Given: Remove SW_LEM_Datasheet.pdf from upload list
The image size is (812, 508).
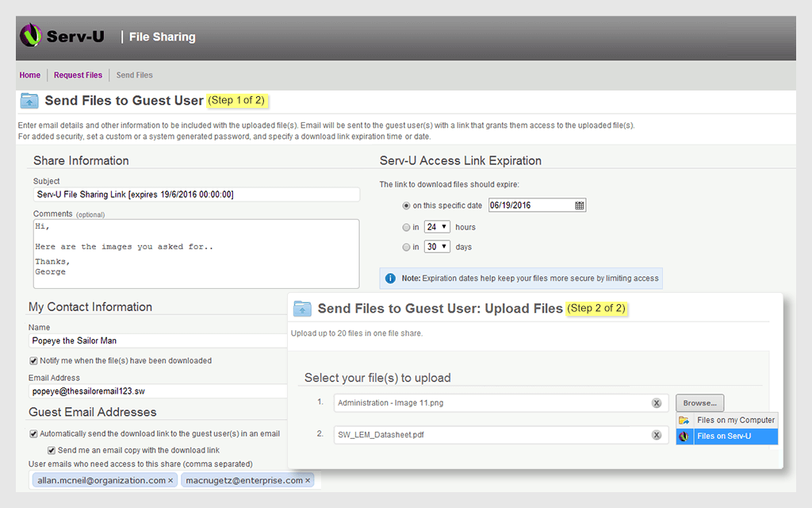Looking at the screenshot, I should click(657, 435).
